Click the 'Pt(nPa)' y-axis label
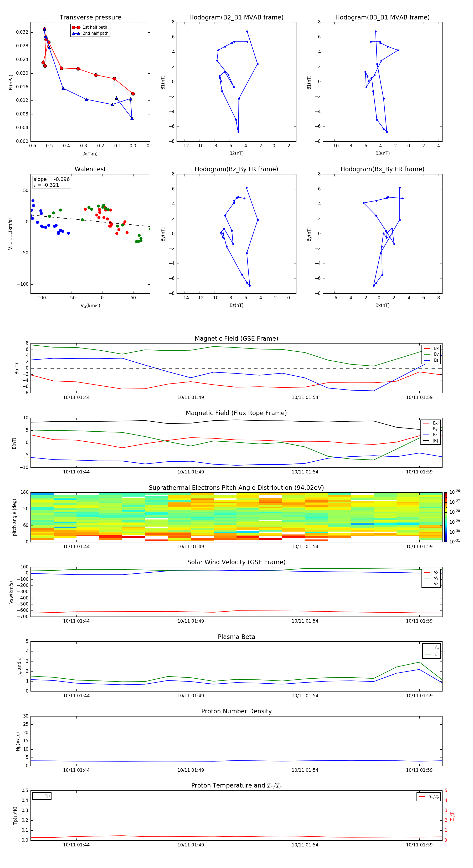Screen dimensions: 473x868 [11, 82]
